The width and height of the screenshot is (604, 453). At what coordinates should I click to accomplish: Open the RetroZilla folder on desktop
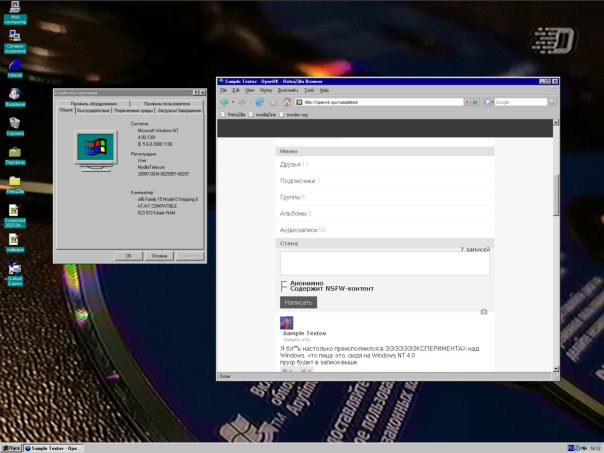click(15, 183)
